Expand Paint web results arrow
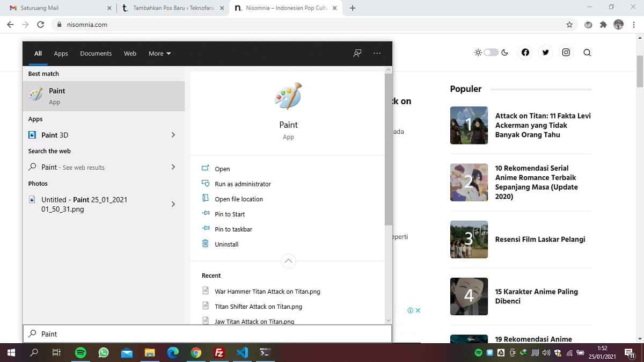The width and height of the screenshot is (644, 362). pyautogui.click(x=173, y=167)
